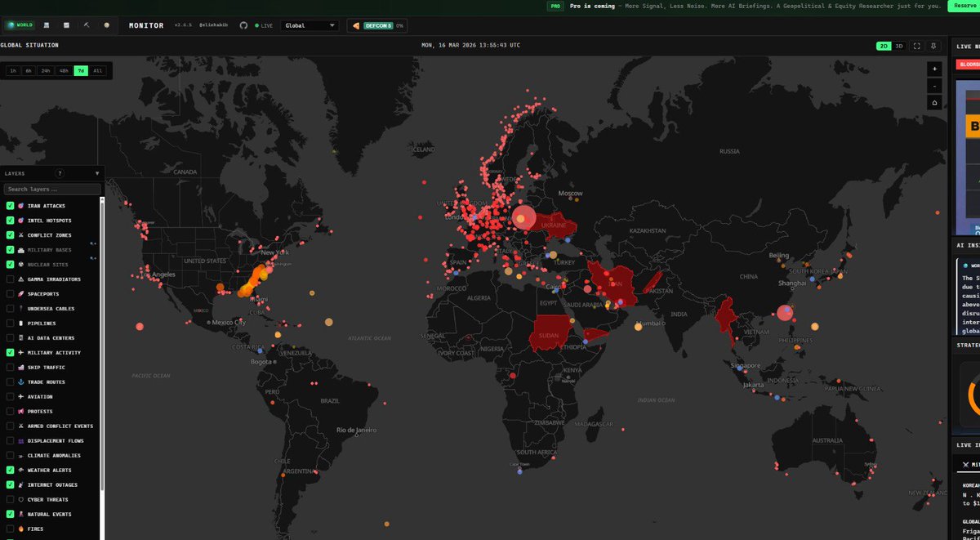Toggle fullscreen map mode
The width and height of the screenshot is (980, 540).
tap(917, 47)
